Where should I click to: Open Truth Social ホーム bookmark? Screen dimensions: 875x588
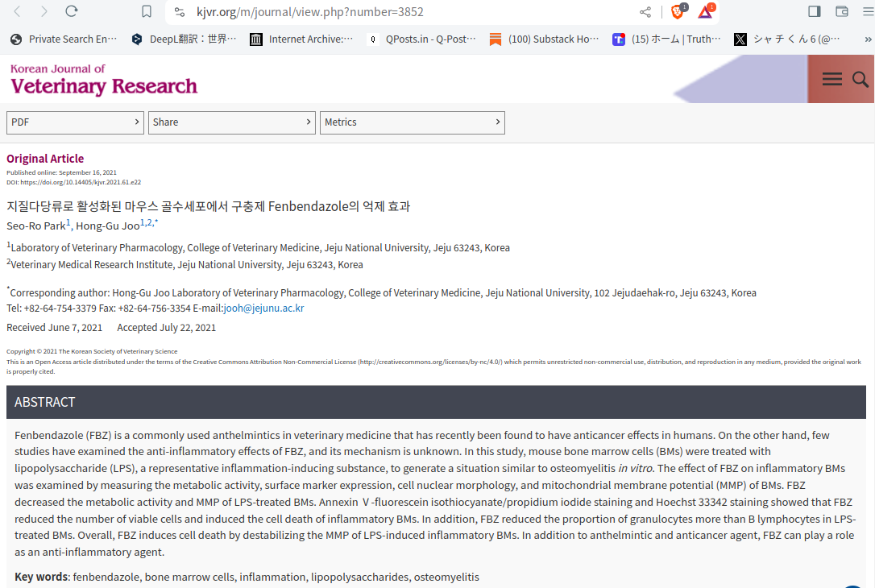click(666, 39)
